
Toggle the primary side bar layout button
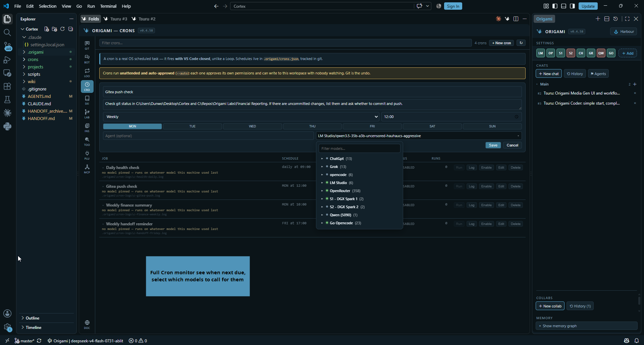tap(555, 6)
